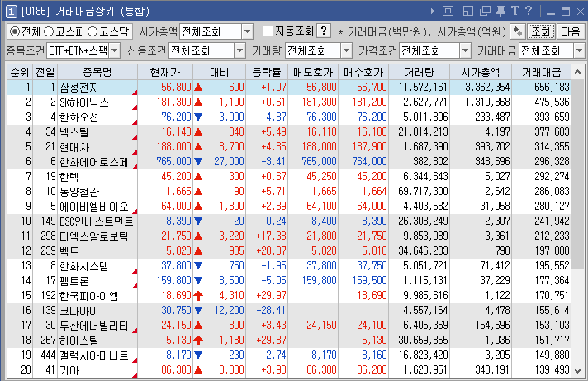Click the 169,717,300 거래량 value
This screenshot has height=381, width=588.
point(420,192)
